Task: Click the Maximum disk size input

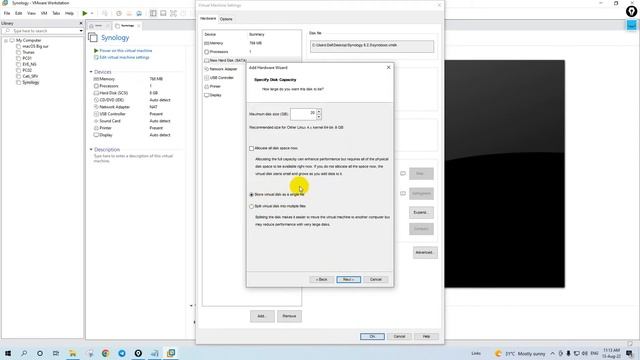Action: [303, 114]
